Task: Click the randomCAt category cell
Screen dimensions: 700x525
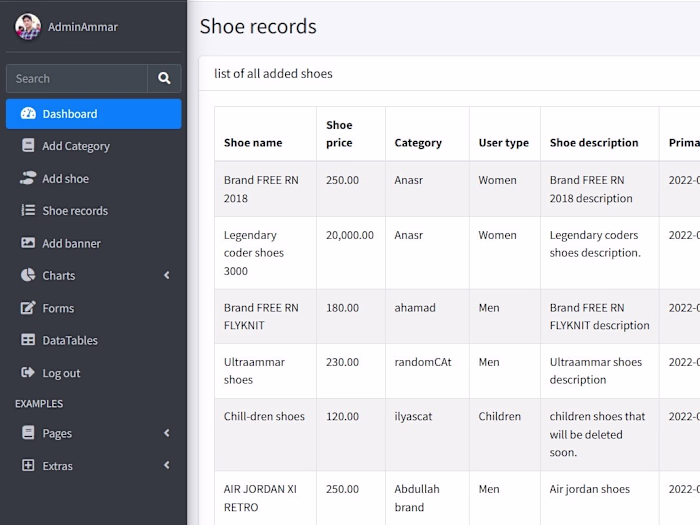Action: click(427, 371)
